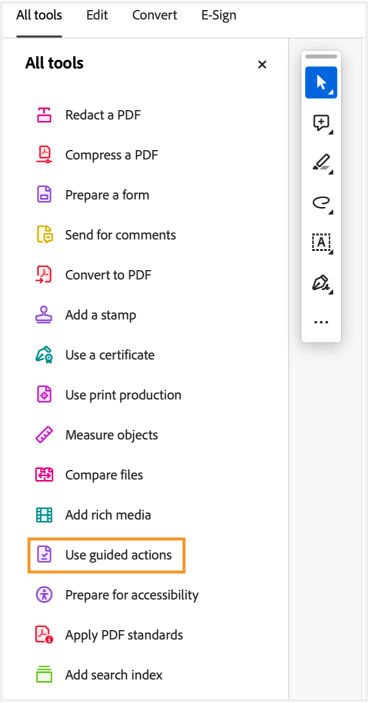Open the Convert tab
Image resolution: width=368 pixels, height=703 pixels.
tap(154, 15)
